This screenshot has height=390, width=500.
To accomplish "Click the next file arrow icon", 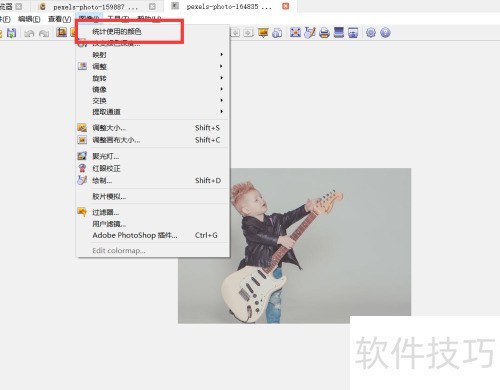I will coord(248,33).
